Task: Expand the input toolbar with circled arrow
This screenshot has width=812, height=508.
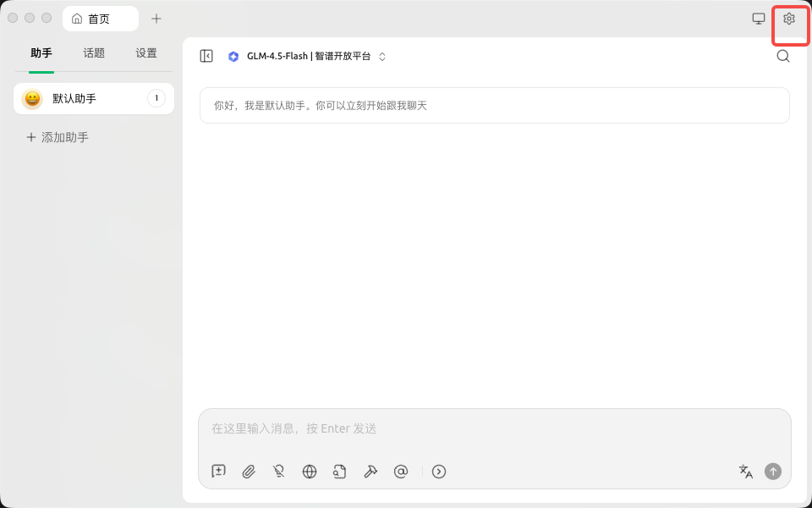Action: pyautogui.click(x=439, y=472)
